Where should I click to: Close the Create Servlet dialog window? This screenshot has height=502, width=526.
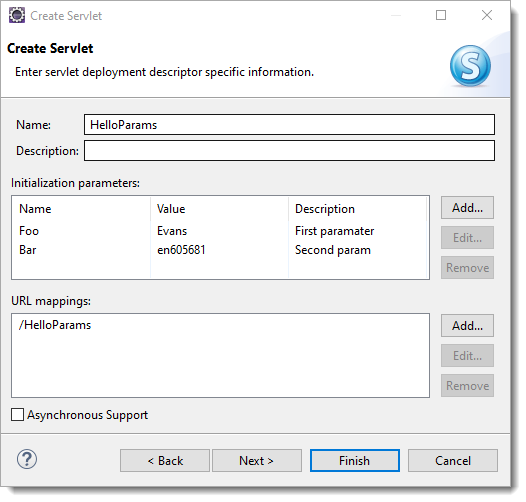tap(487, 15)
